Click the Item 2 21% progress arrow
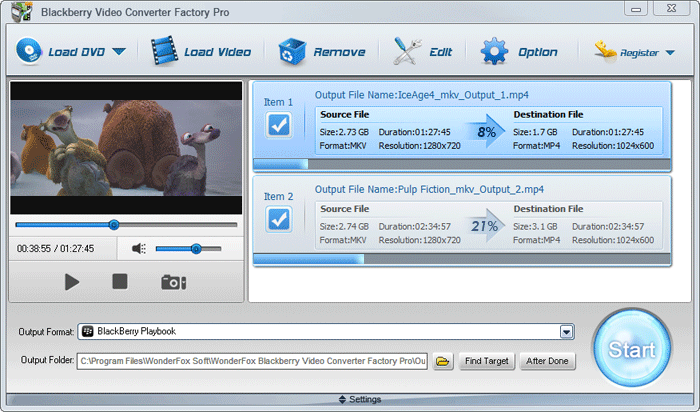 coord(485,226)
